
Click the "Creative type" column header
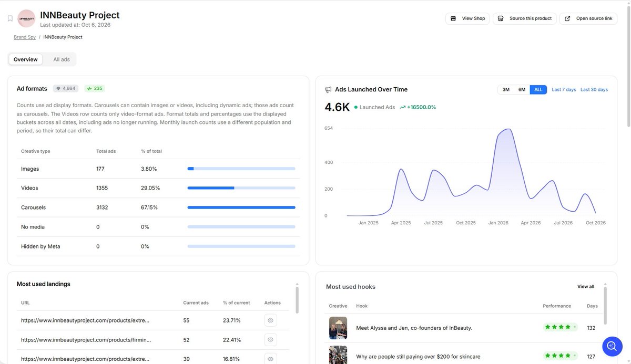[36, 151]
